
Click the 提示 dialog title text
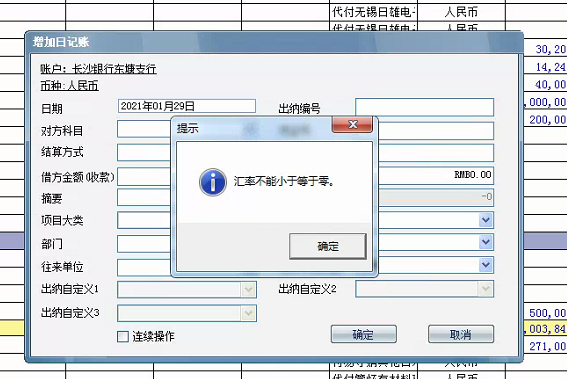pyautogui.click(x=187, y=128)
